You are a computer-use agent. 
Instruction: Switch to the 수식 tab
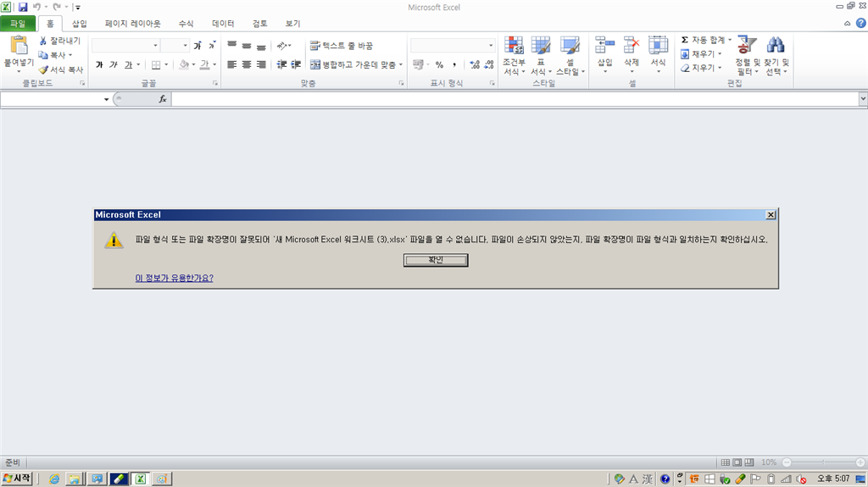pyautogui.click(x=186, y=23)
